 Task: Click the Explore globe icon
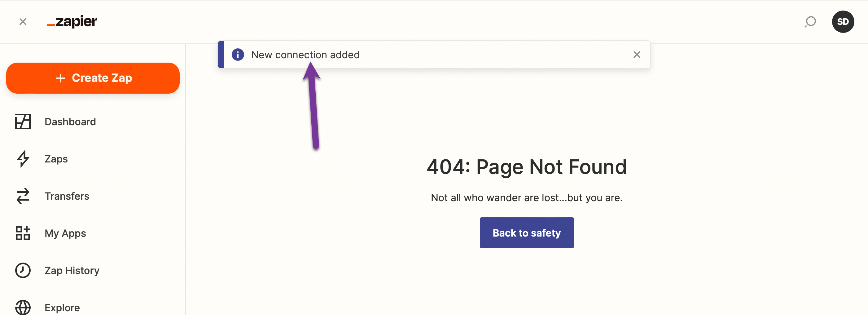[x=23, y=307]
